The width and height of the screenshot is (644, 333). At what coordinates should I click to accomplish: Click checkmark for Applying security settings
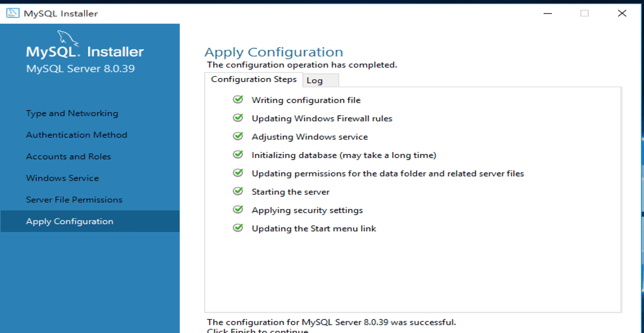(238, 210)
